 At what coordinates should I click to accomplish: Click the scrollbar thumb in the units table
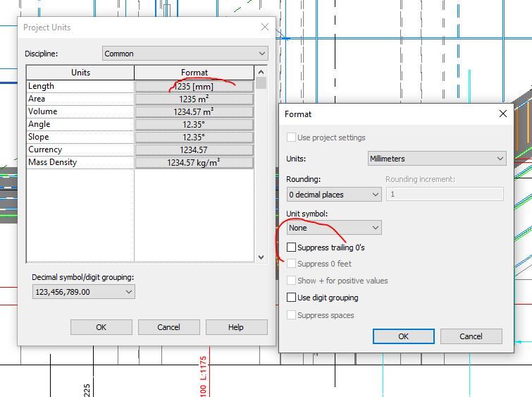(x=261, y=83)
